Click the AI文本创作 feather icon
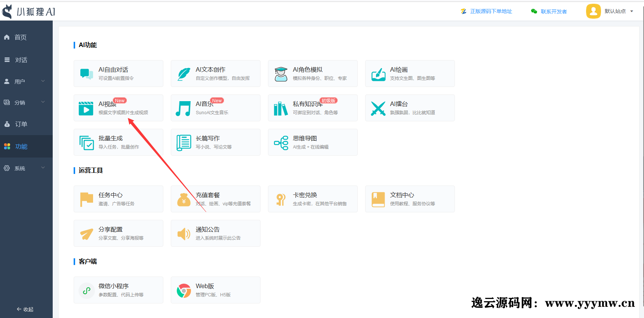Image resolution: width=644 pixels, height=318 pixels. coord(184,74)
